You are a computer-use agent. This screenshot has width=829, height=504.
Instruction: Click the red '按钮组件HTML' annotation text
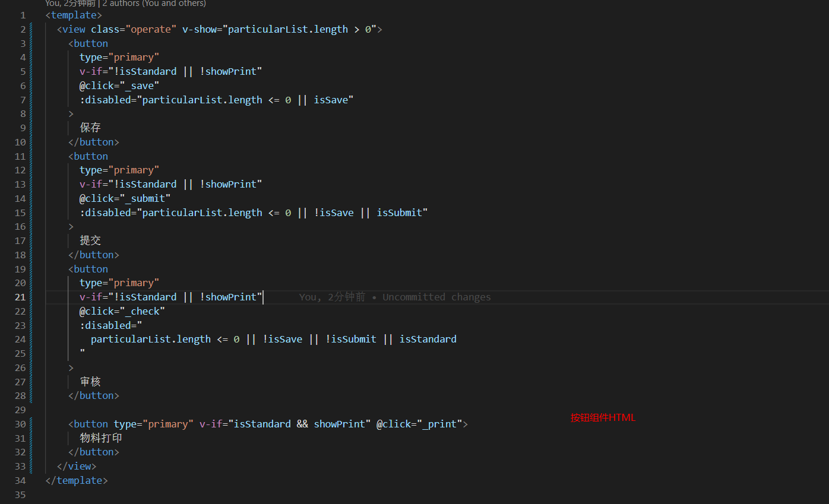pos(603,417)
